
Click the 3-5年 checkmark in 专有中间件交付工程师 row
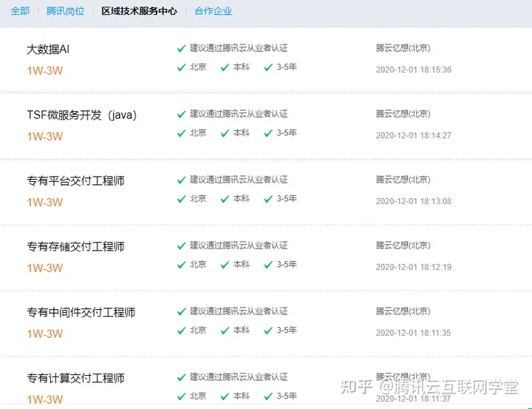[268, 331]
